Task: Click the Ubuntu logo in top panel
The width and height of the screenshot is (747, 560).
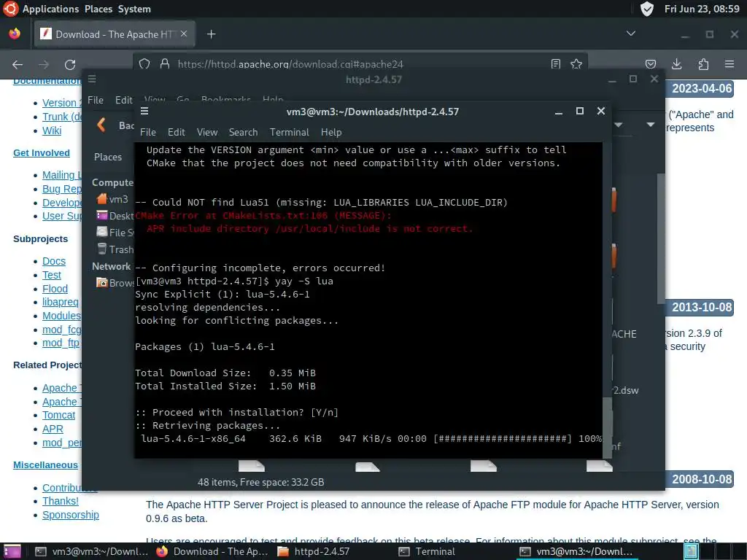Action: coord(10,9)
